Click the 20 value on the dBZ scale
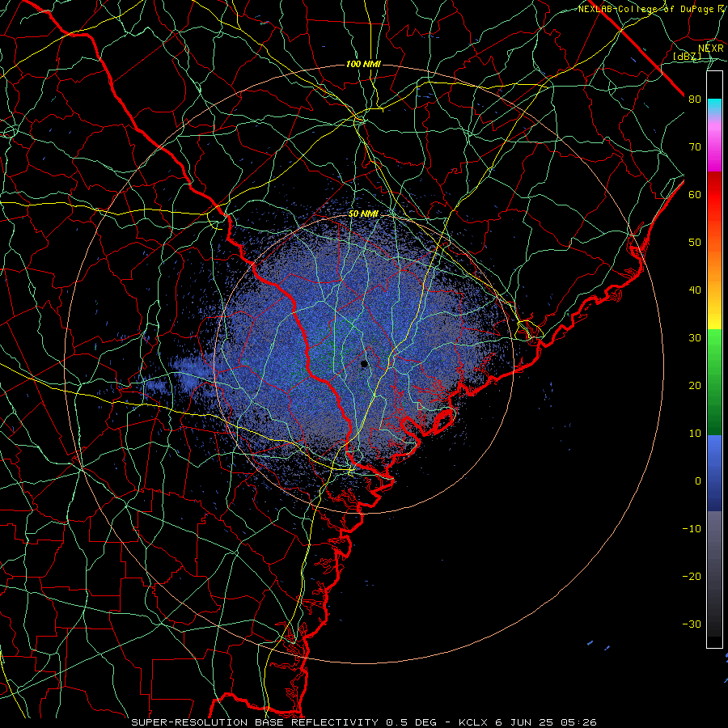728x728 pixels. pos(695,386)
